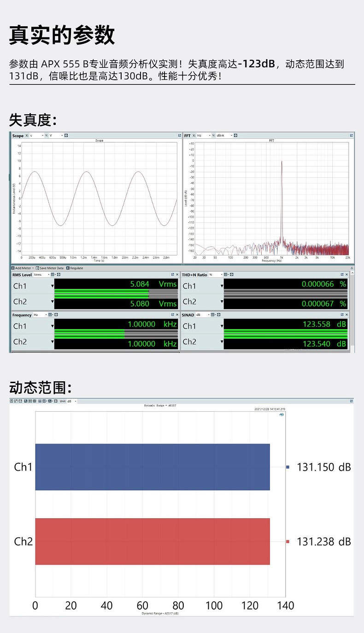Screen dimensions: 364x633
Task: Click THD+N value 0.000066 %
Action: click(x=324, y=284)
